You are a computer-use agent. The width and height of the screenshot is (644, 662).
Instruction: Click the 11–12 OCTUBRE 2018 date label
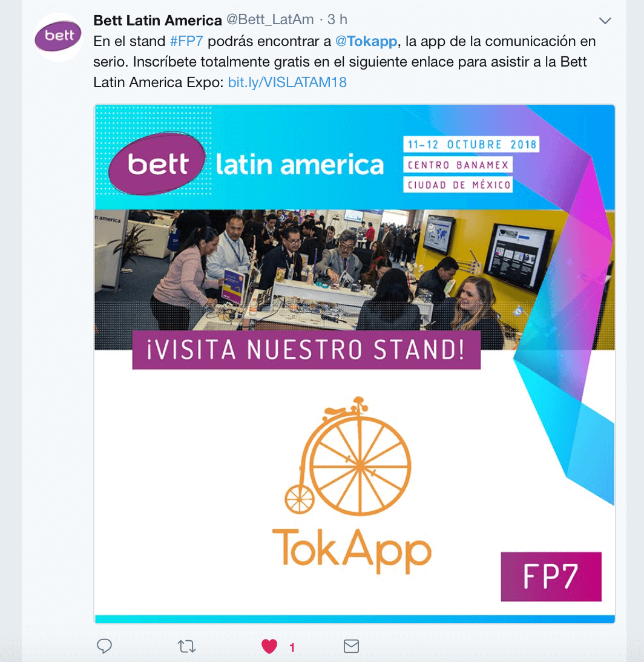coord(471,145)
